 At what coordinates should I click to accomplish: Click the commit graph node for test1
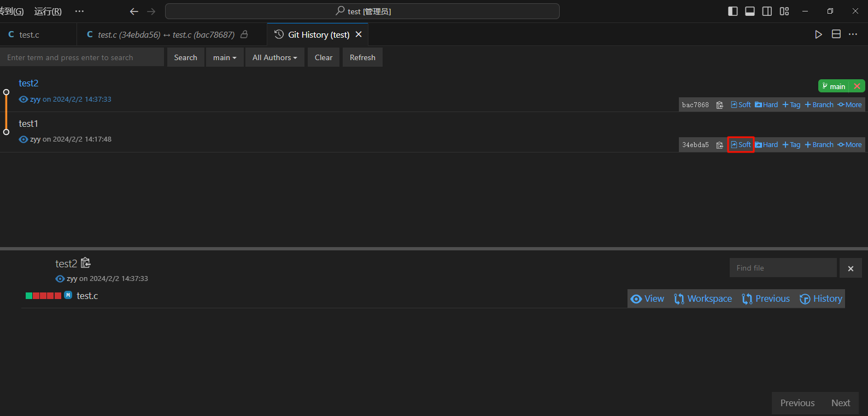[x=7, y=132]
